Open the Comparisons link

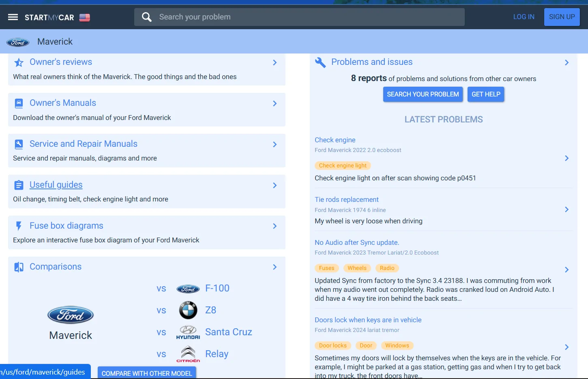[56, 267]
